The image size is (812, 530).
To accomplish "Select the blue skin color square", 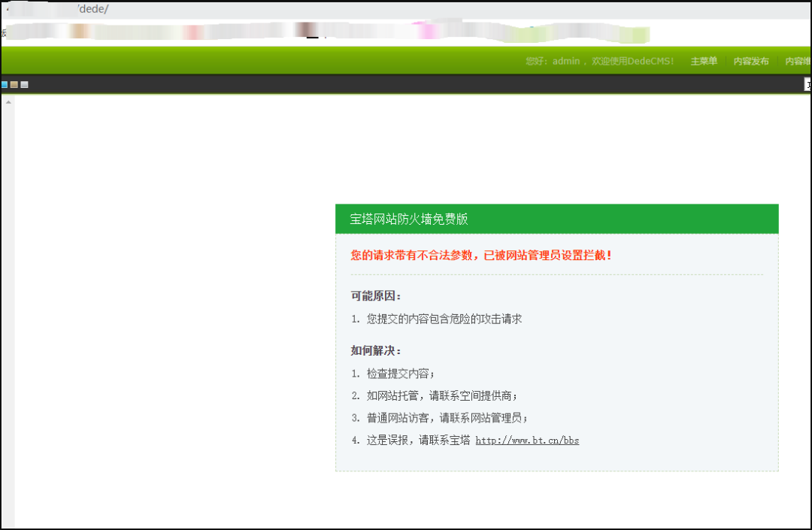I will (5, 84).
